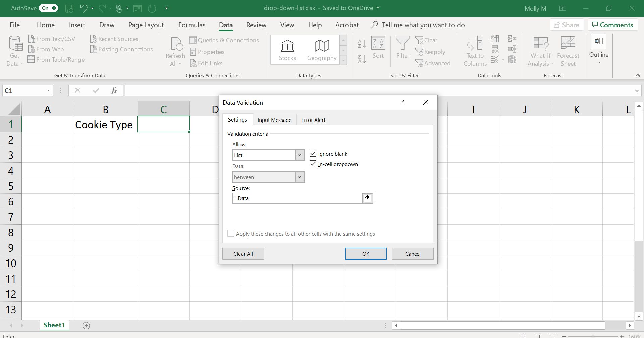Click the Source input field
Image resolution: width=644 pixels, height=338 pixels.
tap(297, 198)
